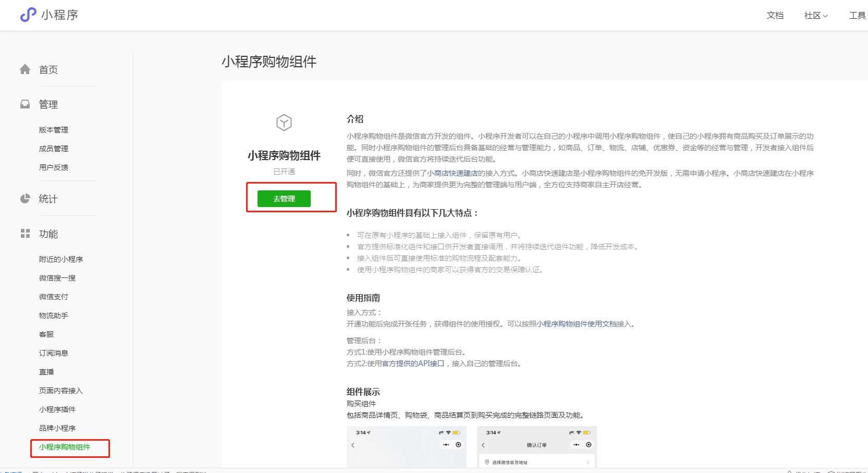Image resolution: width=868 pixels, height=473 pixels.
Task: Click 小程序购物组件具有以下几大特点 heading
Action: [413, 213]
